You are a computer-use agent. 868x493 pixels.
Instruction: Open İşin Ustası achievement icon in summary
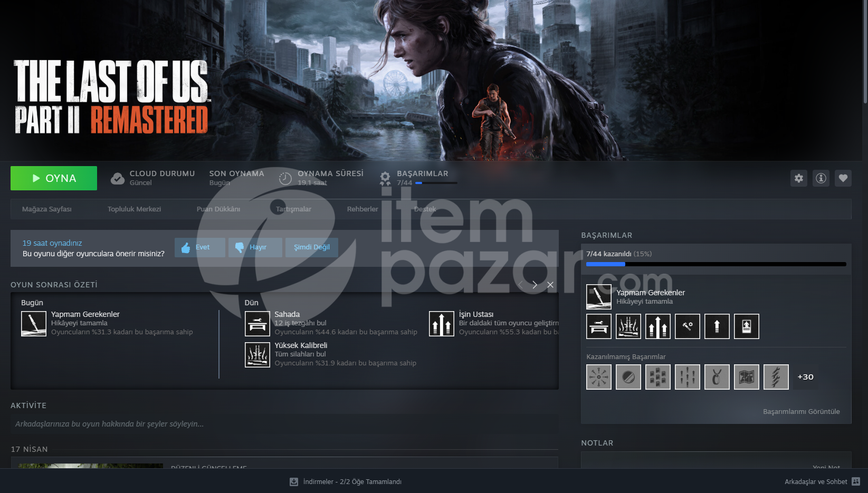click(442, 324)
